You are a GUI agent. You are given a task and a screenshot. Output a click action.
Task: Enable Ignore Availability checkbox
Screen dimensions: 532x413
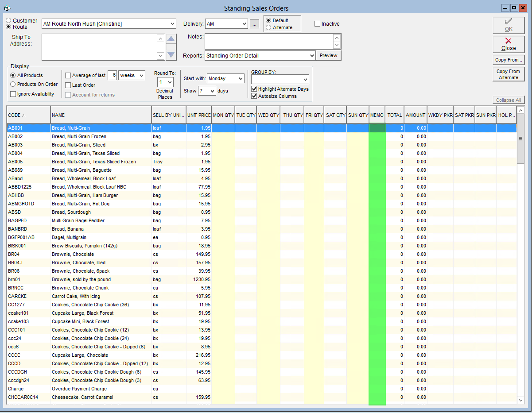coord(13,94)
